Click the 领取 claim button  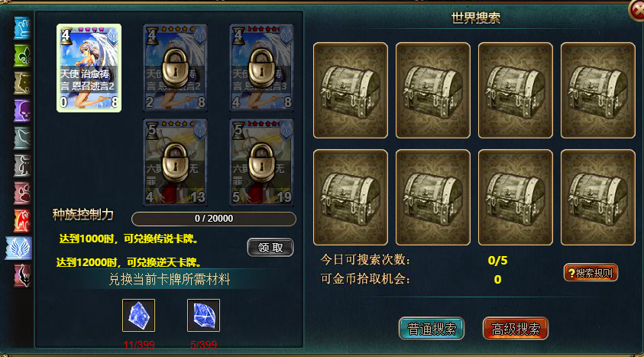click(x=270, y=248)
